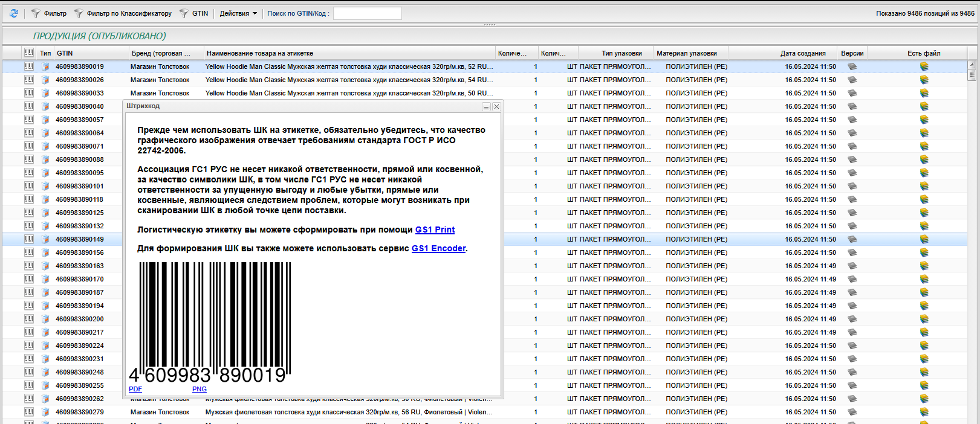The width and height of the screenshot is (980, 424).
Task: Open versions book icon for row 4609983890101
Action: click(x=852, y=186)
